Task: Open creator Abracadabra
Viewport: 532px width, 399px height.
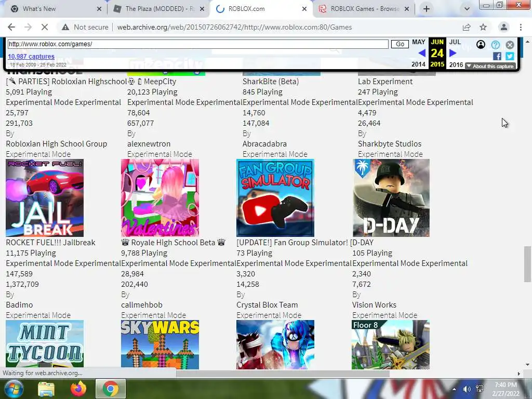Action: click(264, 144)
